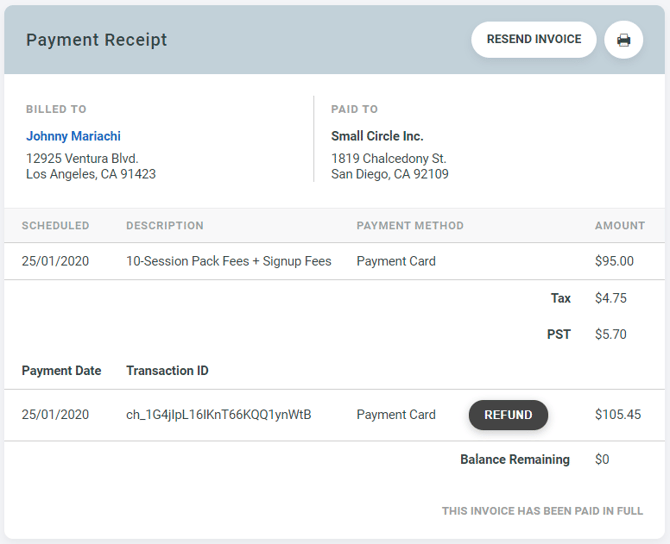Click the San Diego payee address line

point(389,174)
